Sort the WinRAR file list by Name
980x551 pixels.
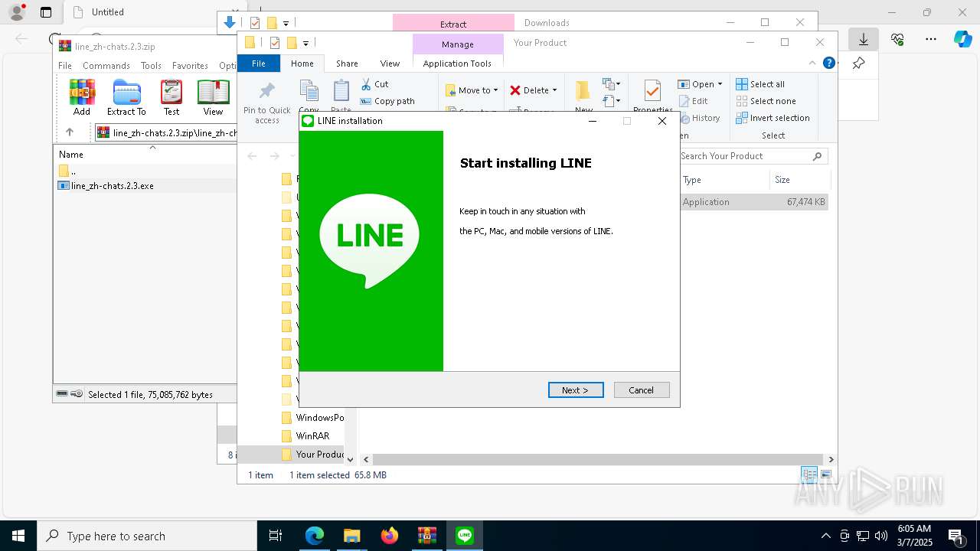point(71,155)
